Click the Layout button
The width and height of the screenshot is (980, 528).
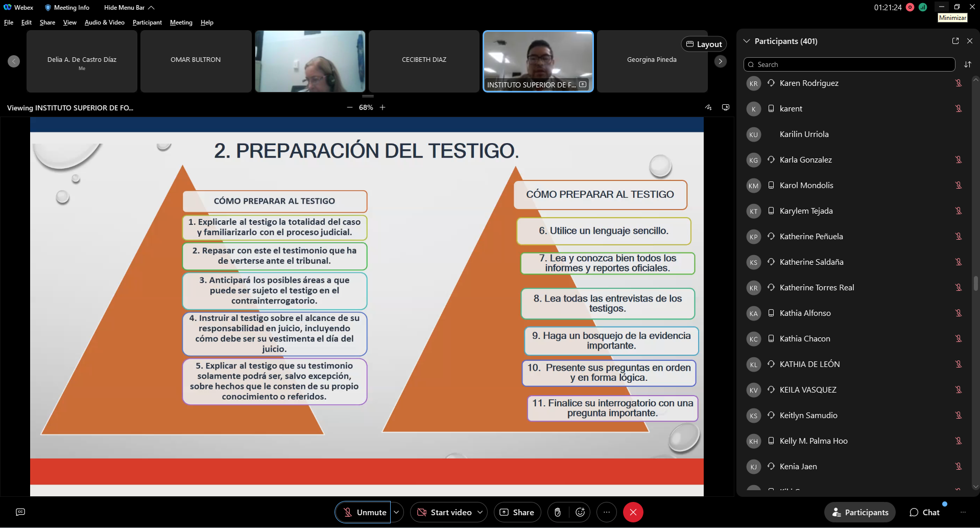(704, 44)
